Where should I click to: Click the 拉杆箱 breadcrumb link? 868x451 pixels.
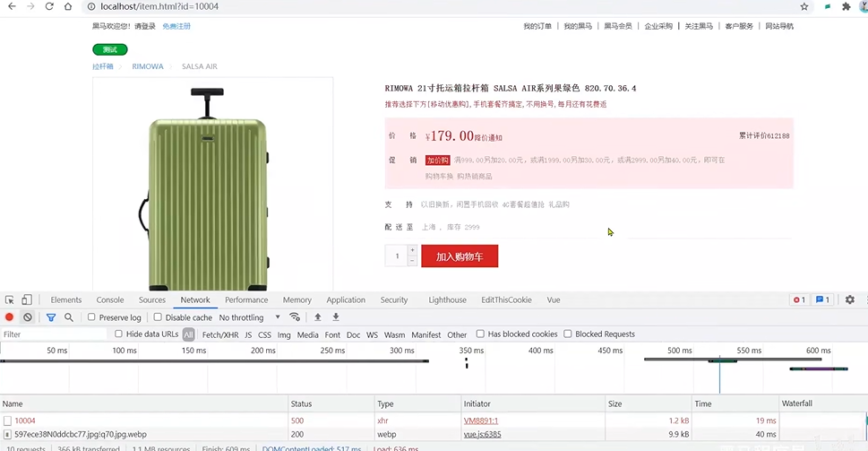pos(103,66)
